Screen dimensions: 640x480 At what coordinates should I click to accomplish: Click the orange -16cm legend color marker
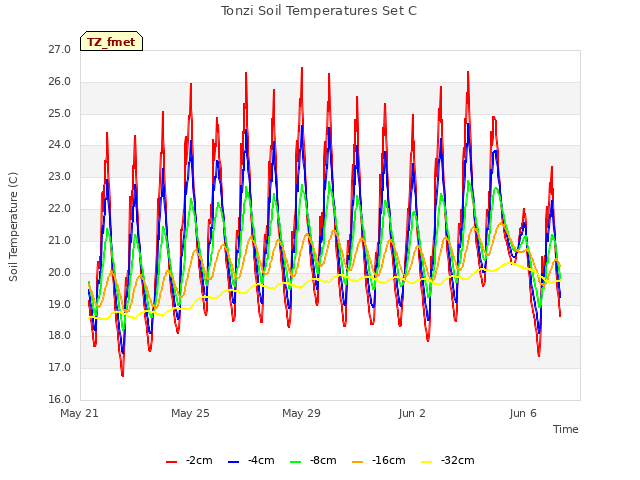click(x=358, y=462)
